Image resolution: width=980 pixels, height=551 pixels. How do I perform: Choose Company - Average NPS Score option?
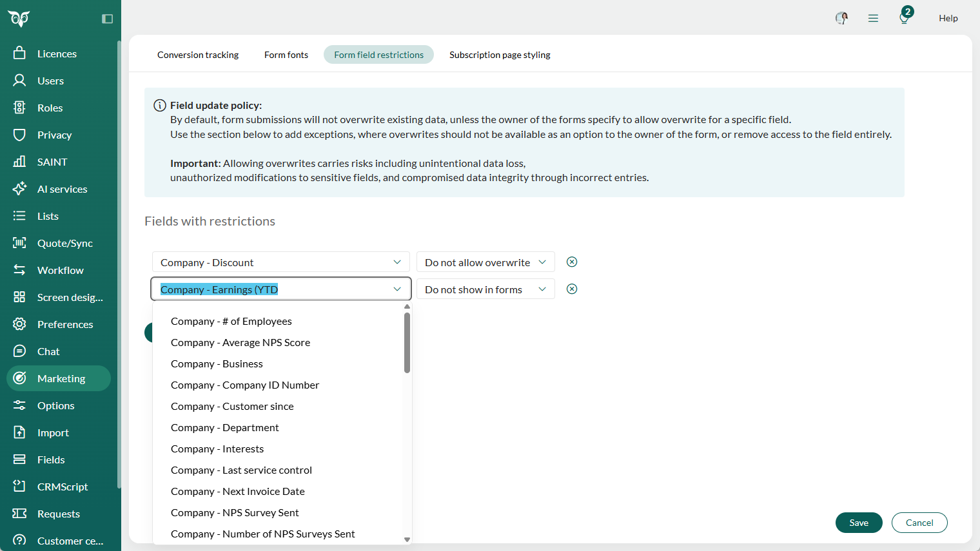(x=278, y=342)
